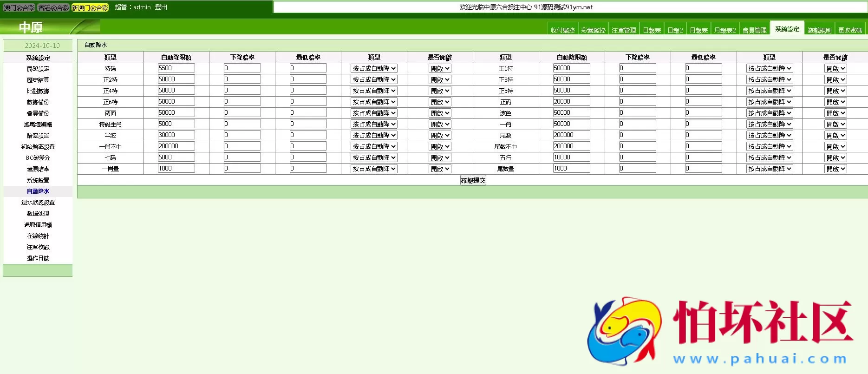The height and width of the screenshot is (374, 868).
Task: Click the 自動降限額 field for 五行
Action: (571, 157)
